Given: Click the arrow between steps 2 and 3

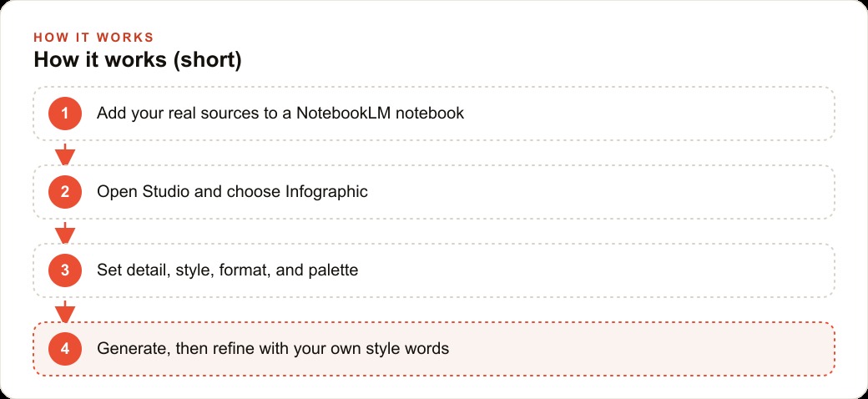Looking at the screenshot, I should (x=65, y=232).
